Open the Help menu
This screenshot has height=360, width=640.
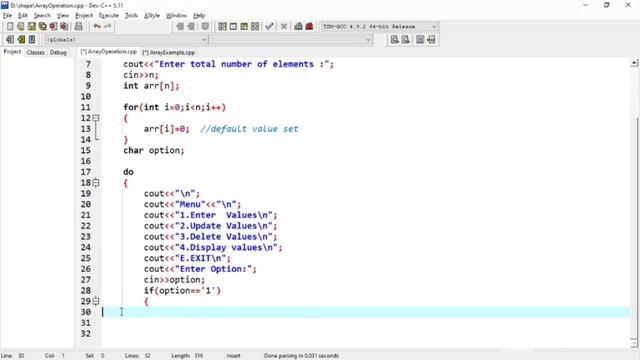click(x=199, y=16)
